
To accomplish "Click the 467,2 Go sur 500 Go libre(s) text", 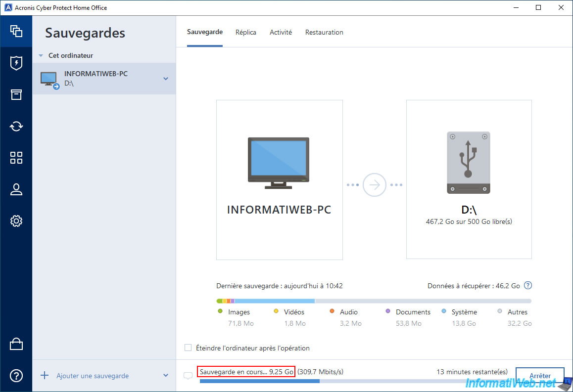I will (x=469, y=221).
